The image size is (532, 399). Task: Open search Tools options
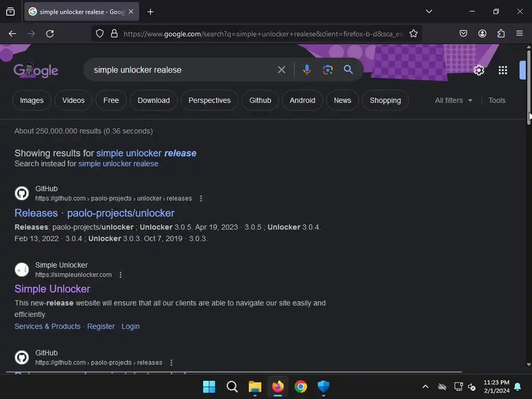coord(497,100)
